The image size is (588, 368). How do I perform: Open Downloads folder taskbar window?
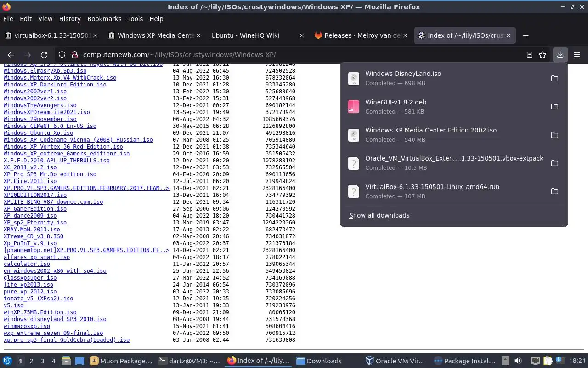[327, 361]
